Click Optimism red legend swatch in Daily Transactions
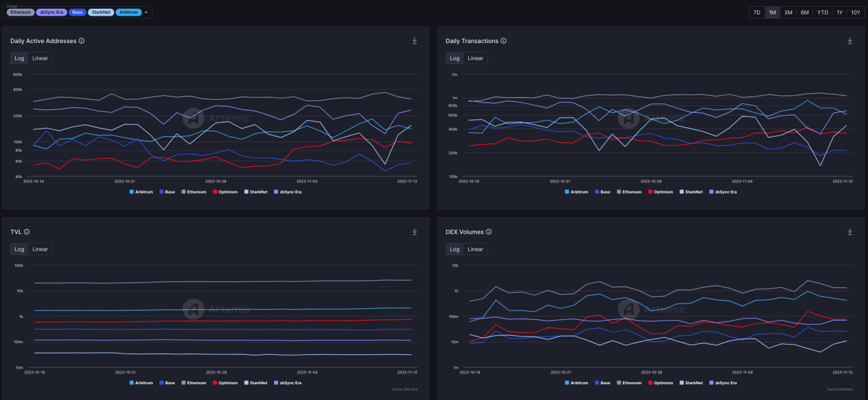Viewport: 868px width, 400px height. click(x=650, y=192)
